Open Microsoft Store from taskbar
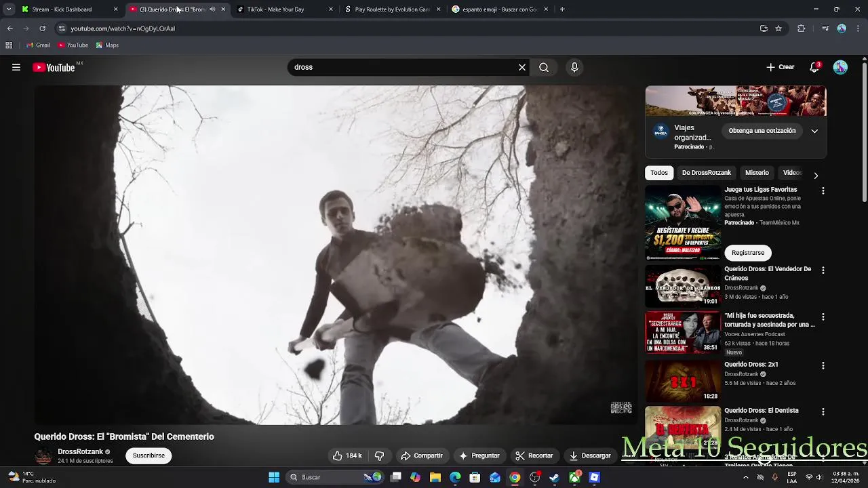This screenshot has width=868, height=488. pyautogui.click(x=475, y=477)
